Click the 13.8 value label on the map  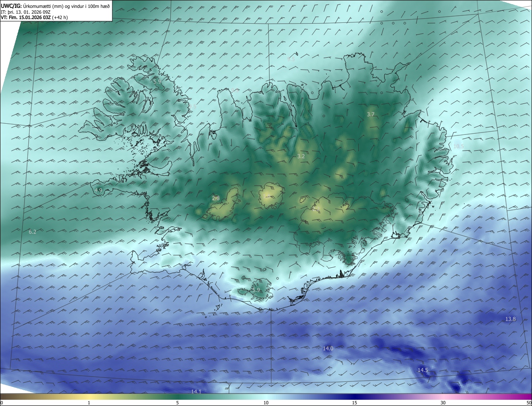pos(510,319)
